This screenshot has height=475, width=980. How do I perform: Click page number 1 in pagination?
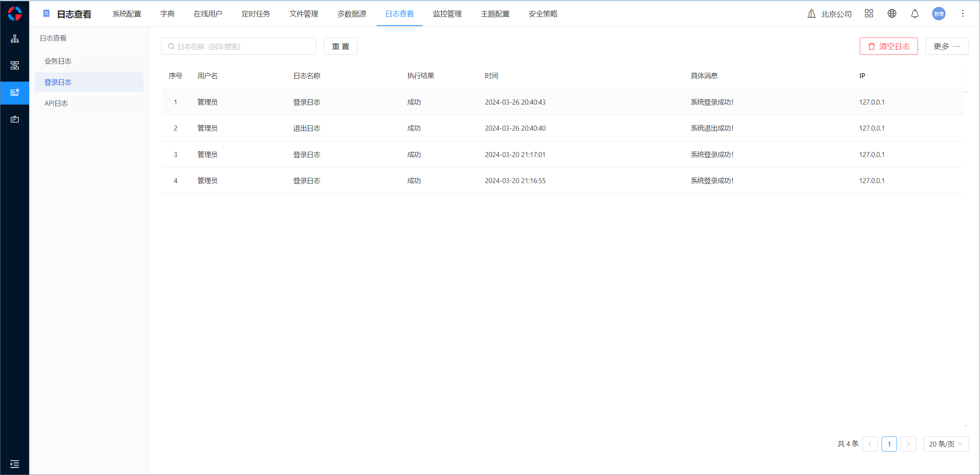point(889,444)
